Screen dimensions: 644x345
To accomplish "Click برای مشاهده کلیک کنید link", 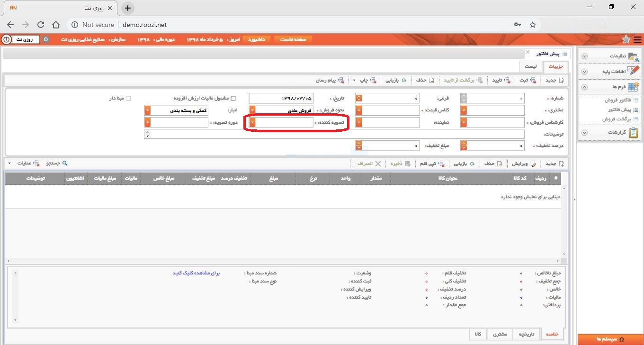I will pos(197,273).
